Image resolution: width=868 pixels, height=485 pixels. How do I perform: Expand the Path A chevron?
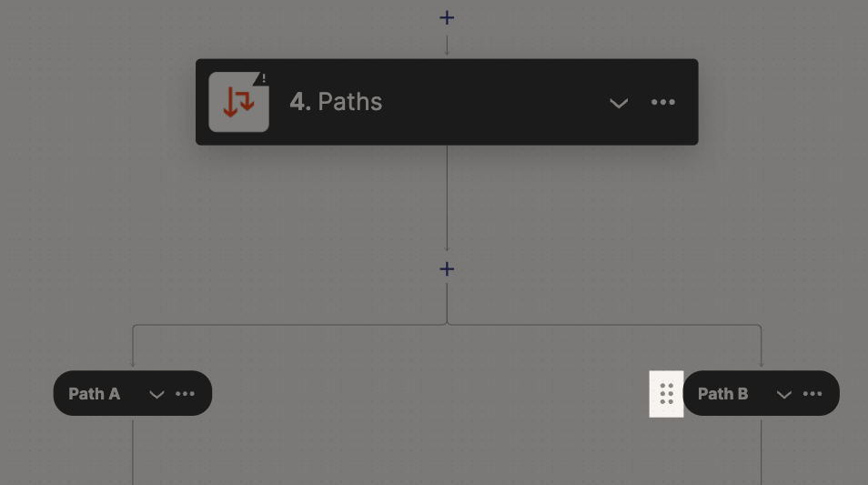[156, 394]
